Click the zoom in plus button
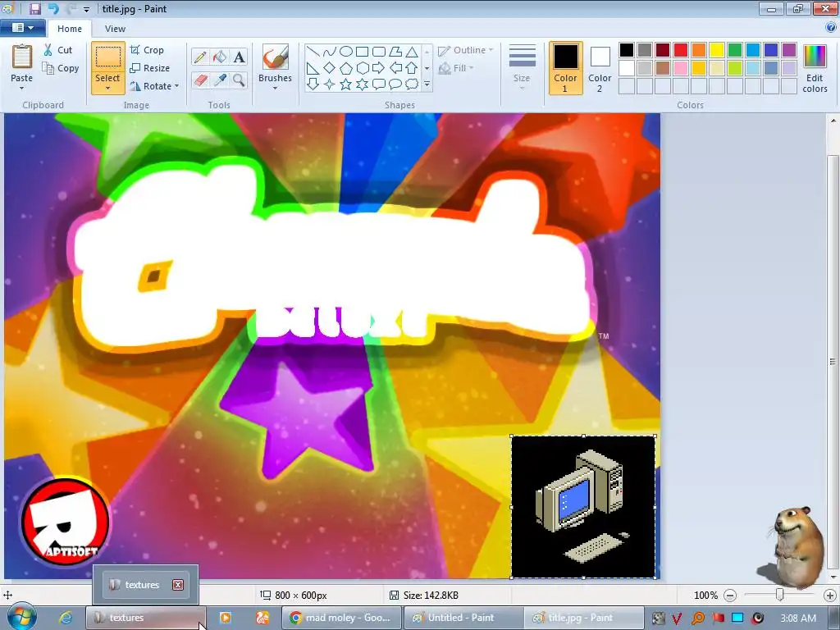This screenshot has height=630, width=840. (x=830, y=596)
